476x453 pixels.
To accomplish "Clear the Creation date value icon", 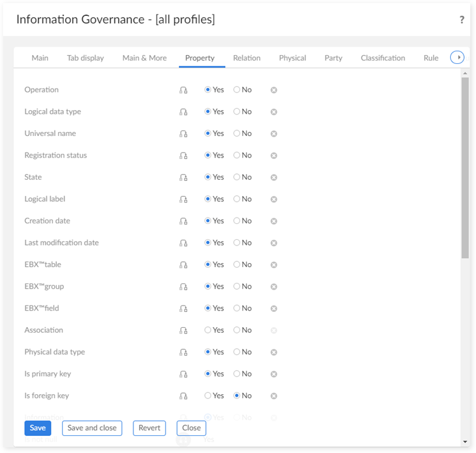I will pos(274,221).
